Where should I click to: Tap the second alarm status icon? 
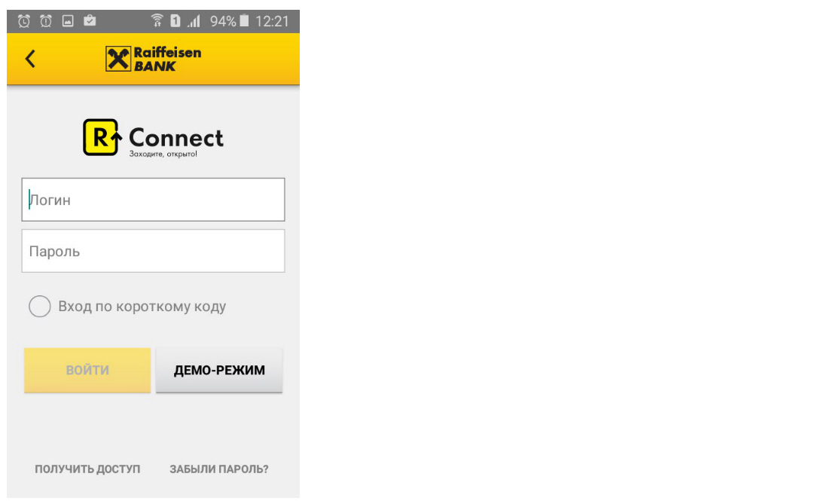46,21
